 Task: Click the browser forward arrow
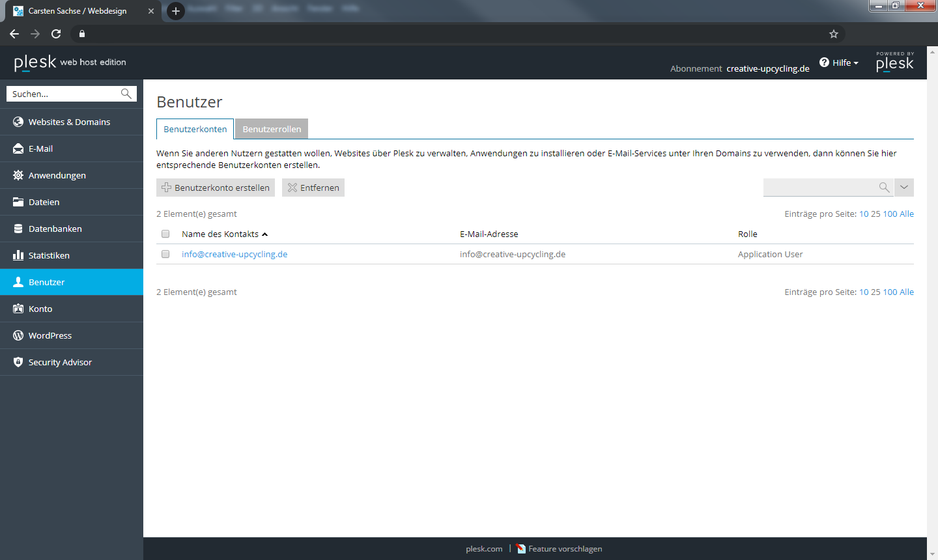(35, 34)
